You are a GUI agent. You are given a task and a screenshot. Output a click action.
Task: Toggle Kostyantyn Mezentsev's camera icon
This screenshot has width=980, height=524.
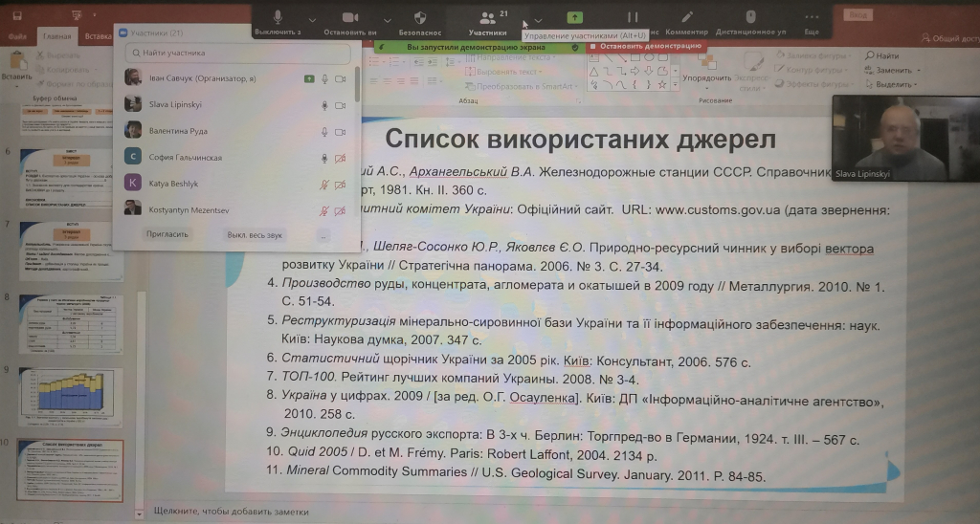(341, 211)
